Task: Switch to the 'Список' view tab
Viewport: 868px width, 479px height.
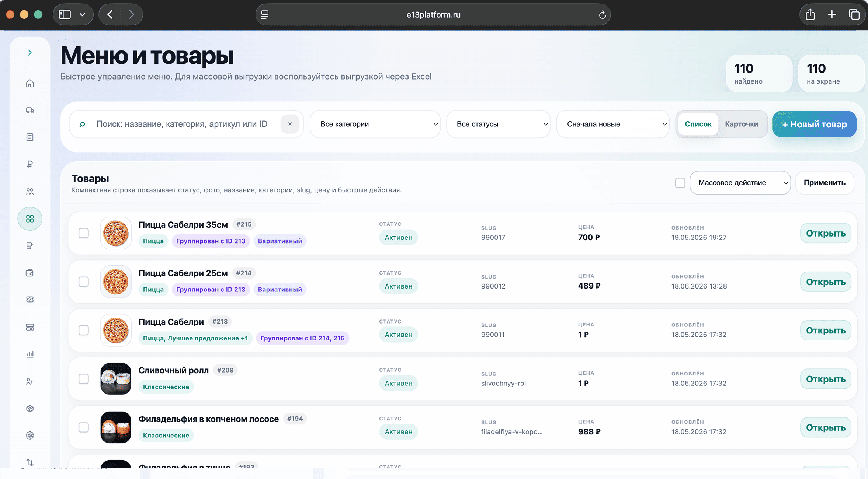Action: 698,124
